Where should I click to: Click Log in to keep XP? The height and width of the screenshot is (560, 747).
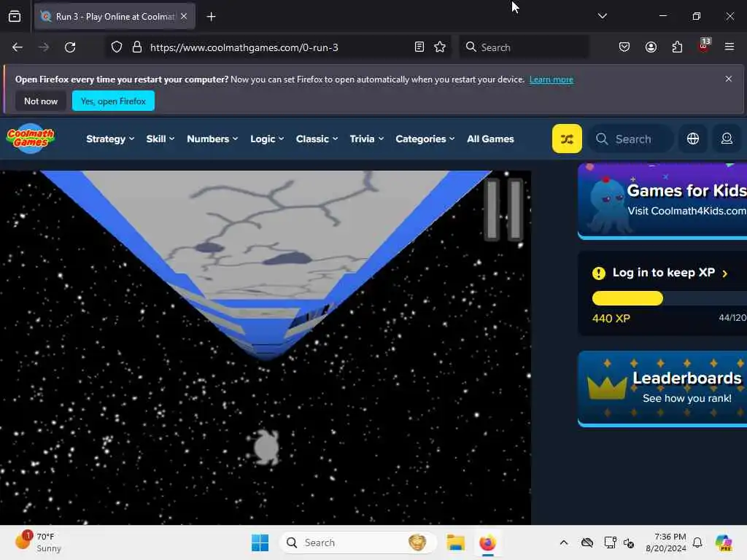pyautogui.click(x=663, y=273)
